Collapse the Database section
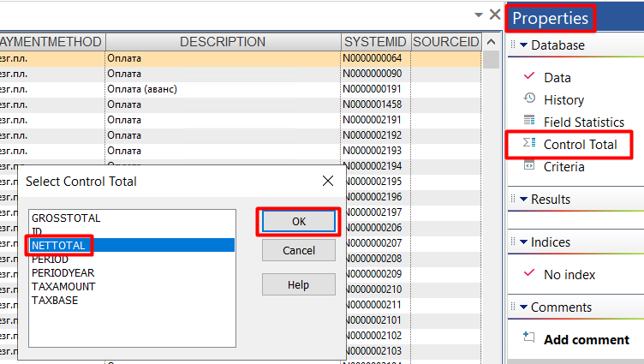Image resolution: width=644 pixels, height=364 pixels. click(523, 45)
